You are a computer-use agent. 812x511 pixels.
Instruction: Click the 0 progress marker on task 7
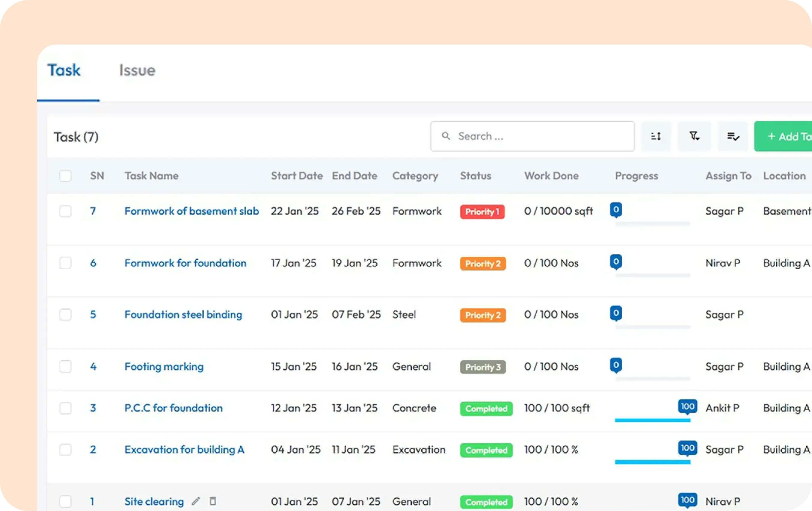point(616,210)
